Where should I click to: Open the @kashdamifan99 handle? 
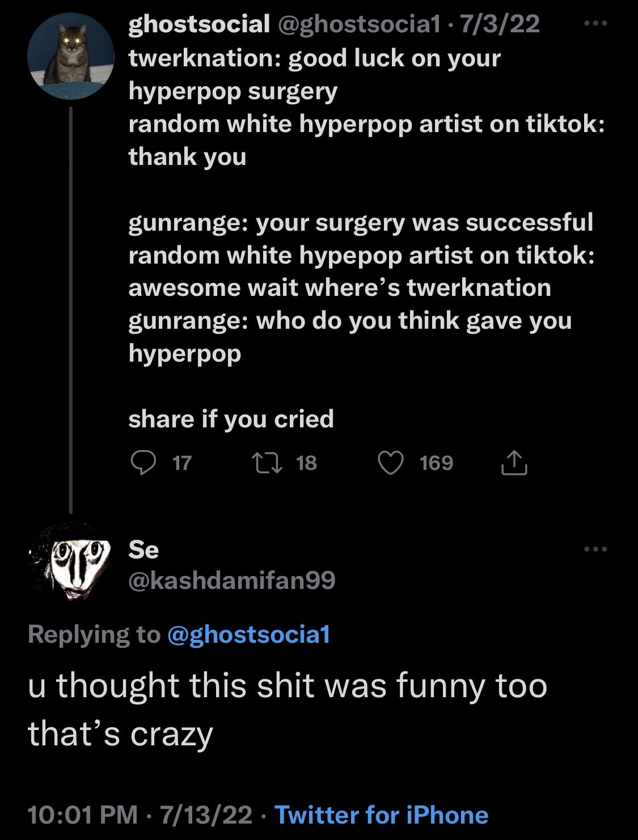pos(232,580)
